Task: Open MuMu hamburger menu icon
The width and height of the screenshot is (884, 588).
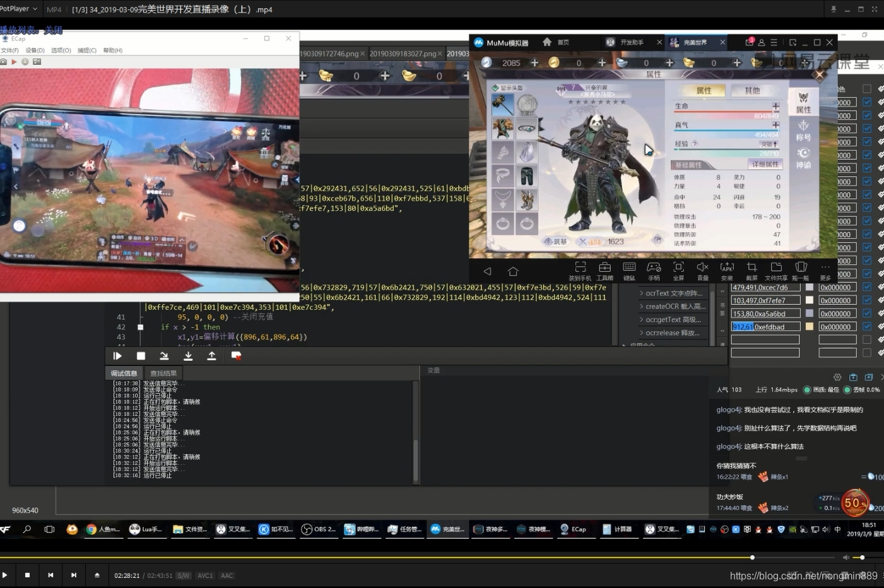Action: pos(774,42)
